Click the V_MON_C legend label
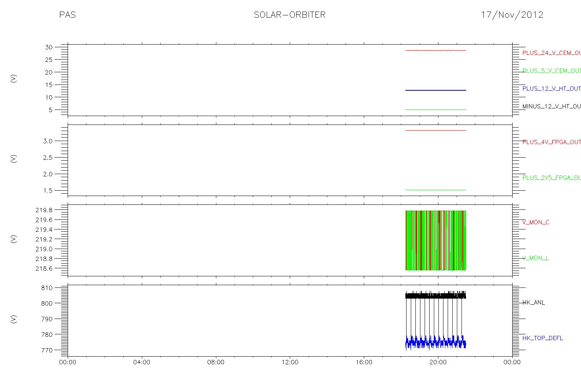581x392 pixels. (x=536, y=222)
